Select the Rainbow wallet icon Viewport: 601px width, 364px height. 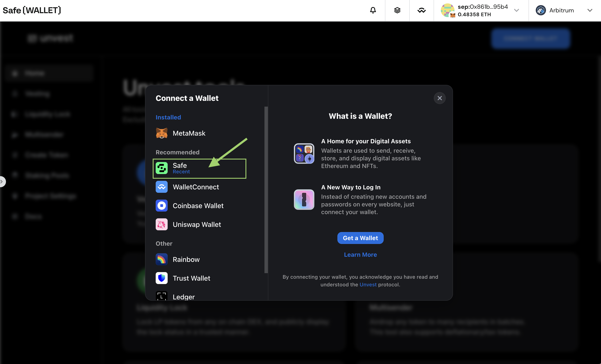161,259
